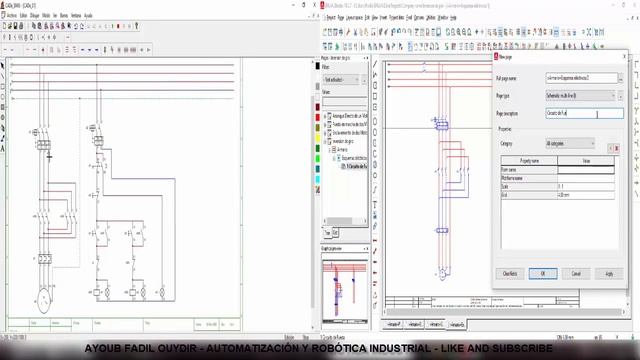Click the browse button beside Page type

620,96
